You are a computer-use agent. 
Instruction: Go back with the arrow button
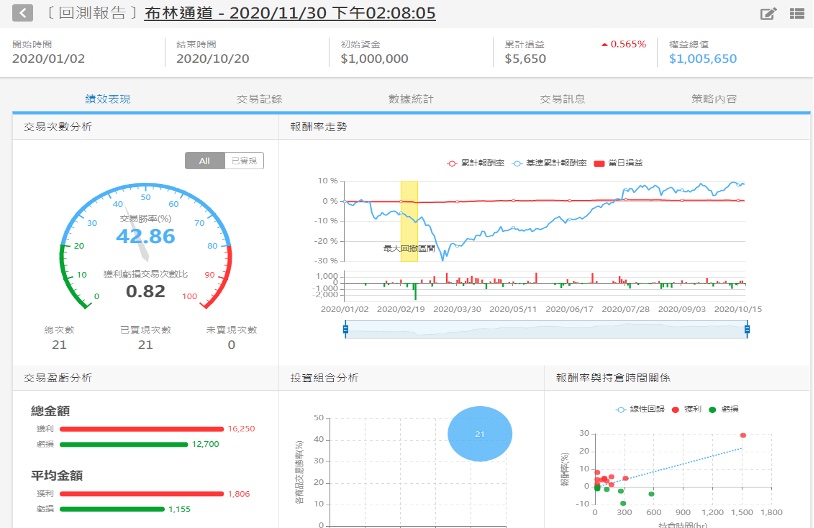[22, 13]
